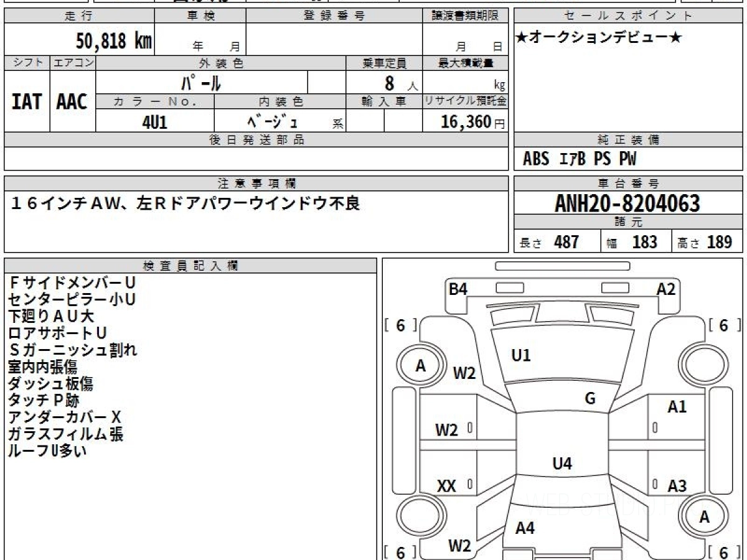Select inspector note Sガーニッシュ割れ
The image size is (747, 560).
pyautogui.click(x=73, y=350)
